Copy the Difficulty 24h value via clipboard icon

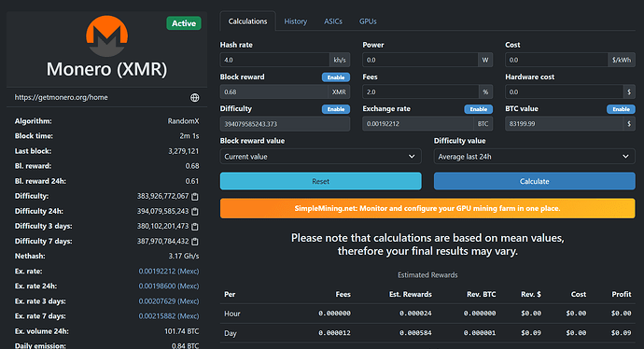coord(195,212)
